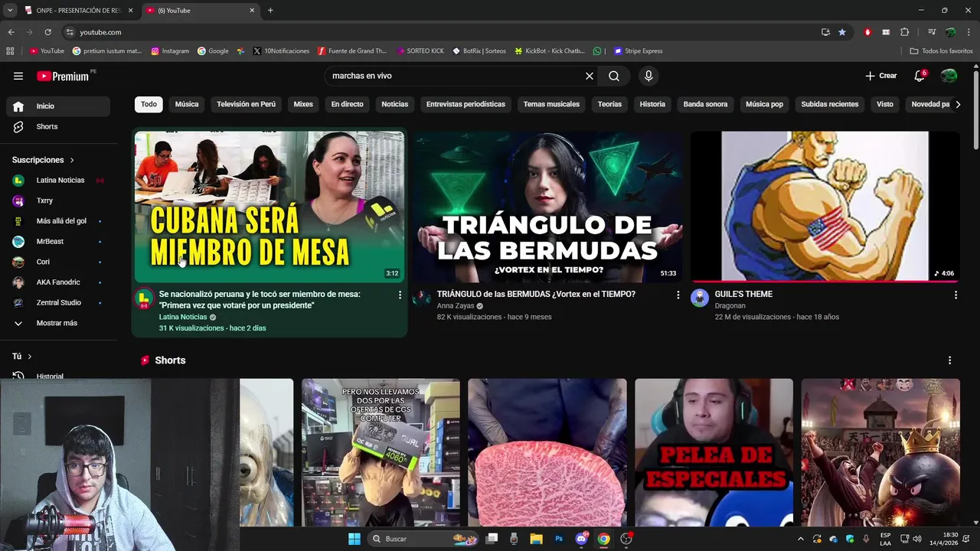Screen dimensions: 980x551
Task: Expand Suscripciones with the chevron
Action: click(x=72, y=160)
